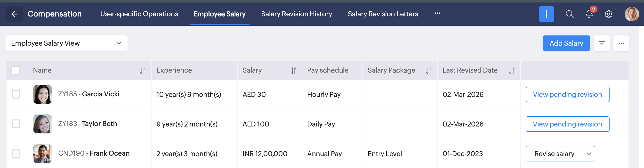The height and width of the screenshot is (168, 644).
Task: Open the settings gear
Action: click(x=608, y=14)
